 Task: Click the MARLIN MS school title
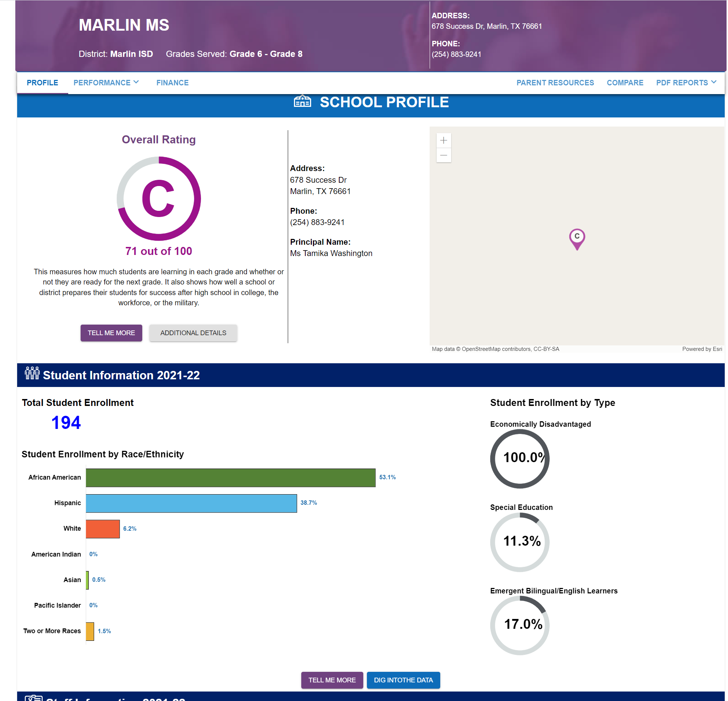pos(124,25)
